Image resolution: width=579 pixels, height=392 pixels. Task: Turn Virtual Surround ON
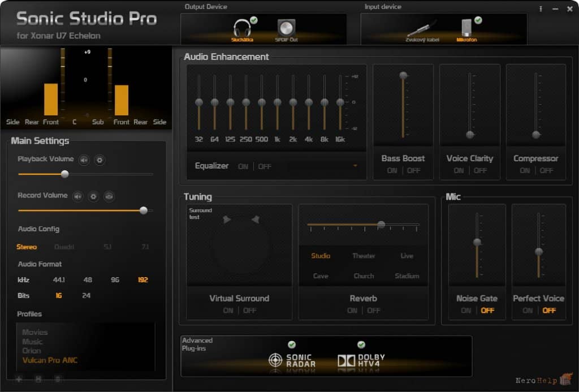pyautogui.click(x=228, y=311)
